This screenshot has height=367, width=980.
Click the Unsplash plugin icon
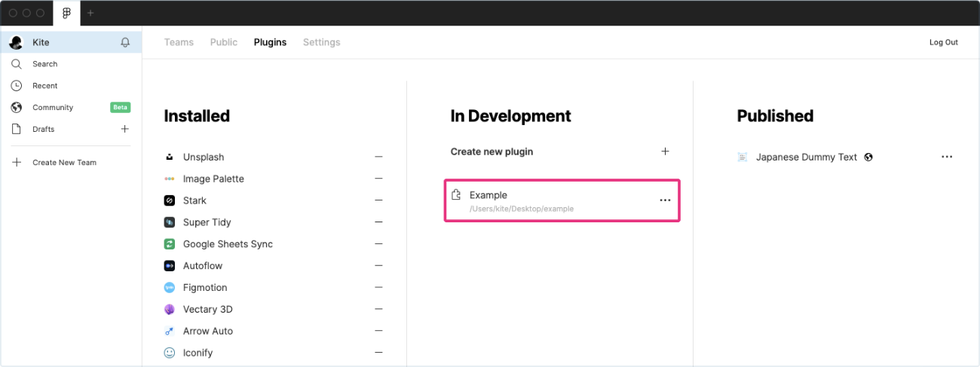[170, 158]
